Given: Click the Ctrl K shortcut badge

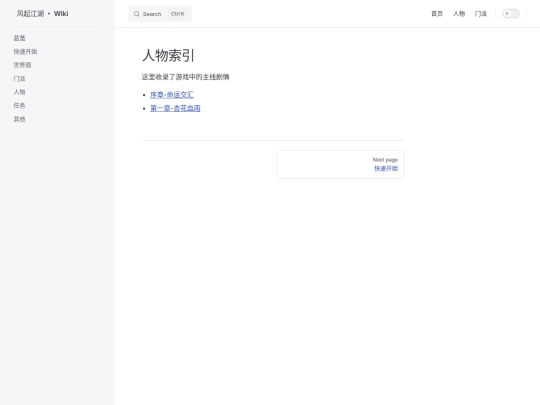Looking at the screenshot, I should point(178,14).
